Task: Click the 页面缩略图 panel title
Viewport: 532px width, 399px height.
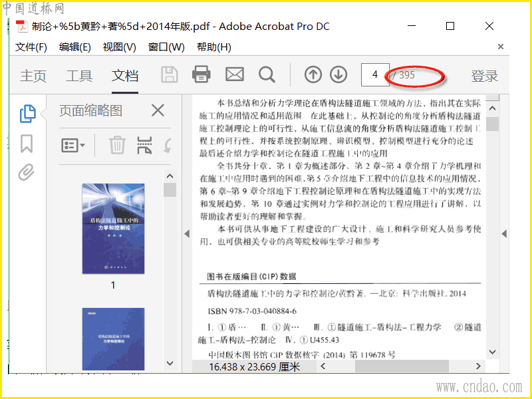Action: (x=90, y=110)
